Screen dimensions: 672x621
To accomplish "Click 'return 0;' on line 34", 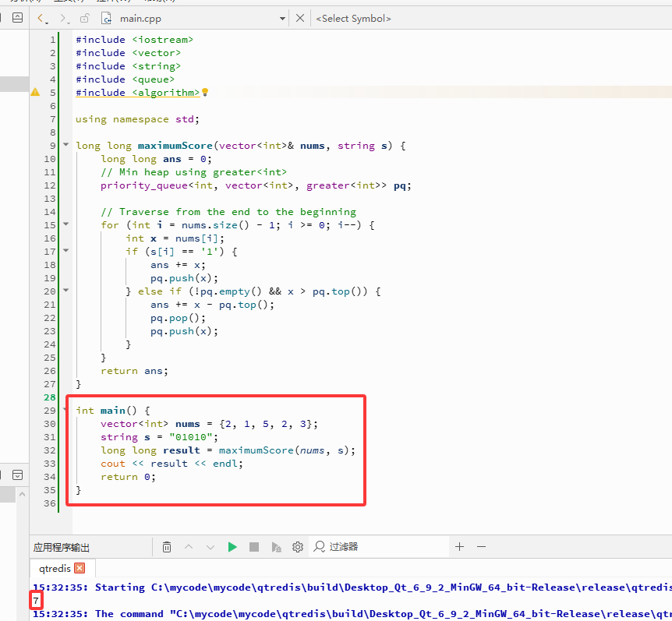I will pos(128,477).
